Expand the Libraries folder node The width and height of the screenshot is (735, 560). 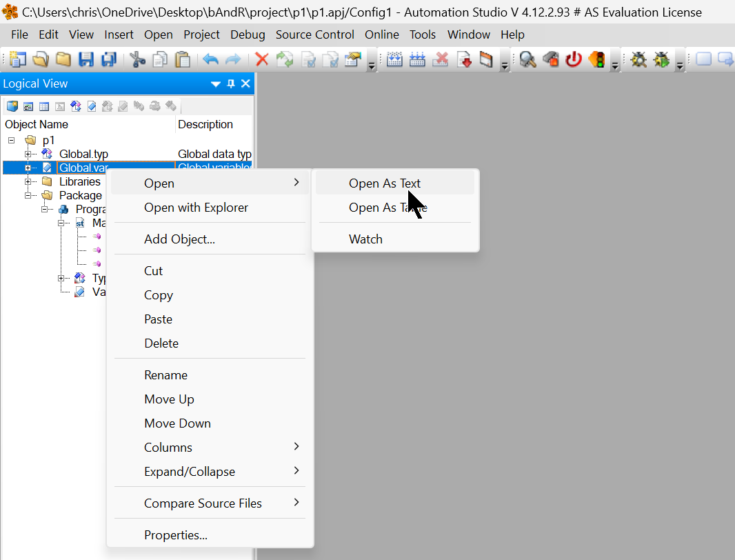tap(28, 181)
